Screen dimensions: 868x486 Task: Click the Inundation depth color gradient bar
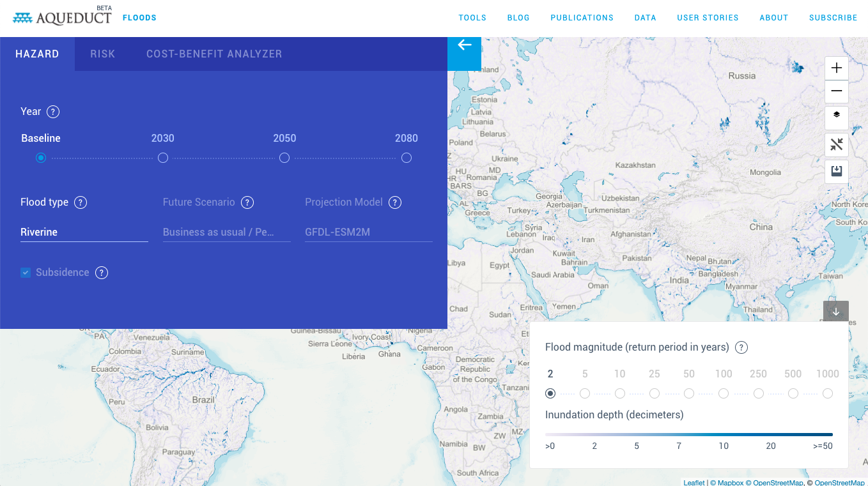[689, 434]
